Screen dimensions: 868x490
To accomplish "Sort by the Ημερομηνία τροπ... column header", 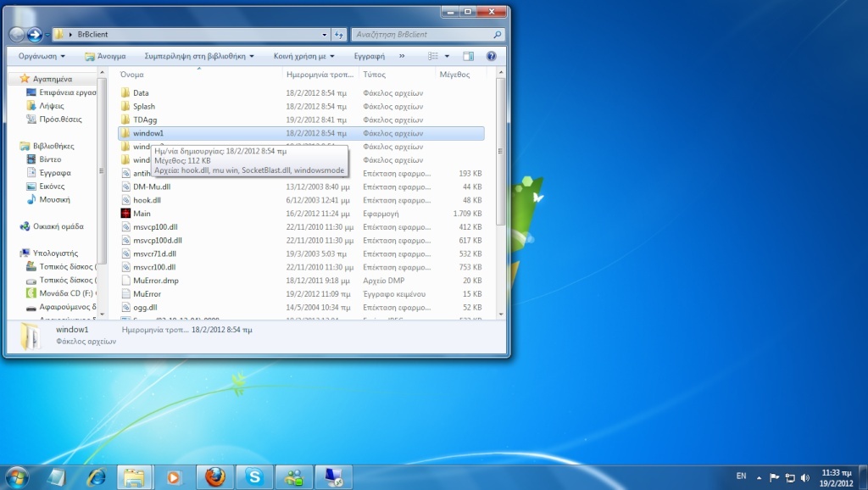I will point(320,75).
